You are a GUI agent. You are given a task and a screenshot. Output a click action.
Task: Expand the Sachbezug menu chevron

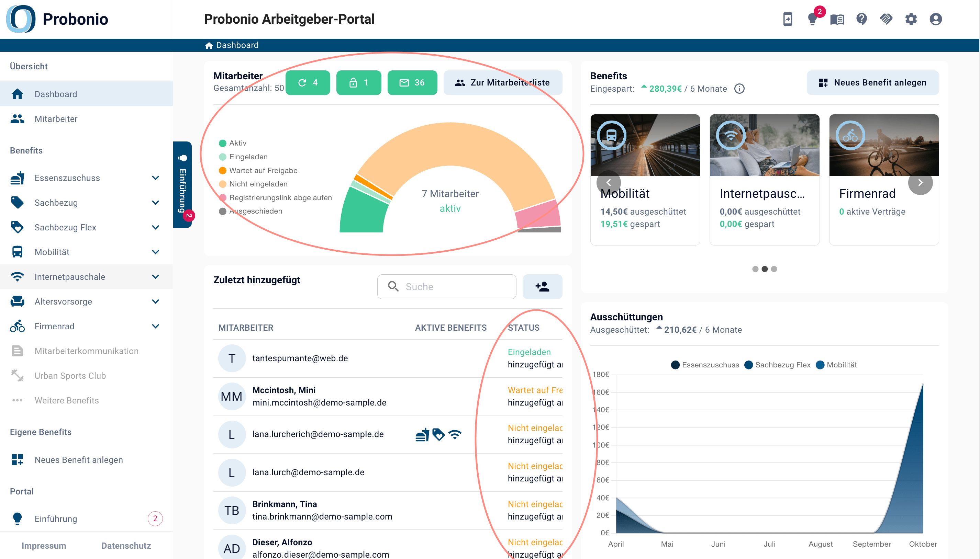click(155, 202)
